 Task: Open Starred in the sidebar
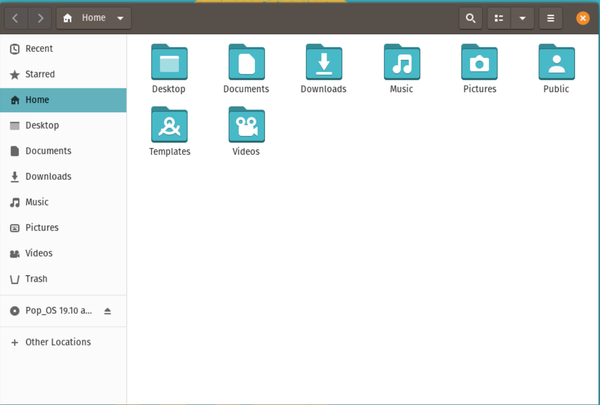(40, 74)
